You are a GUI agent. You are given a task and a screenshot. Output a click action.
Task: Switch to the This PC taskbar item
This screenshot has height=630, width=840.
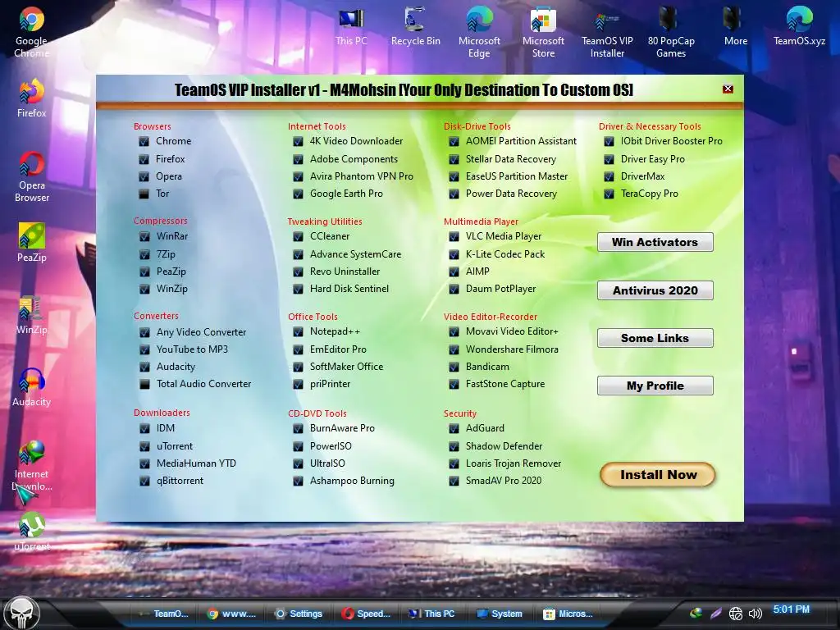[x=433, y=614]
